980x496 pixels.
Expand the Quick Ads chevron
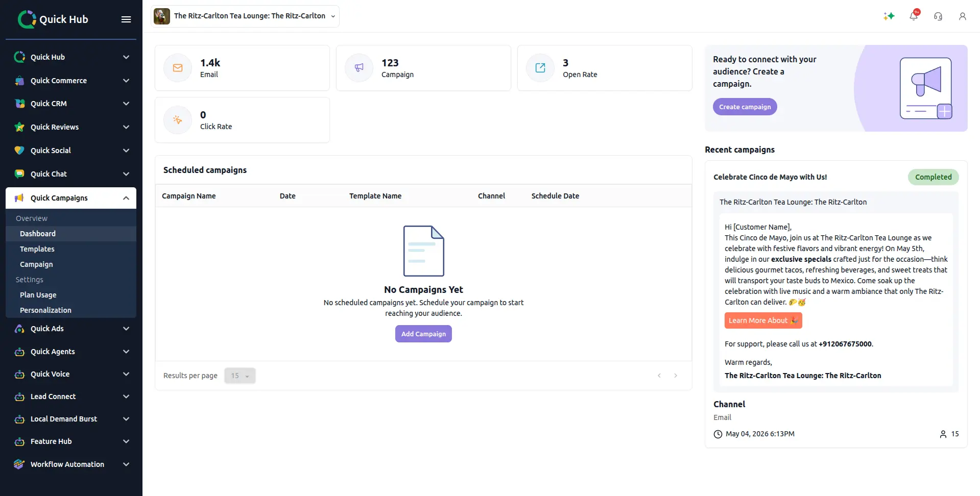[x=126, y=329]
